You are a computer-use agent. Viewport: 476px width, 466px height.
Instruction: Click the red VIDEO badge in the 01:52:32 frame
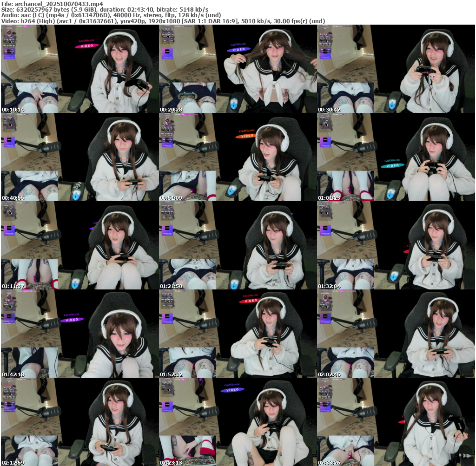[251, 301]
